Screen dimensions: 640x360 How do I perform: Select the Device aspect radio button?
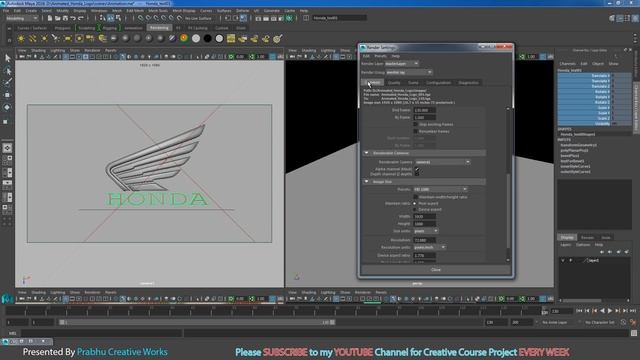415,209
